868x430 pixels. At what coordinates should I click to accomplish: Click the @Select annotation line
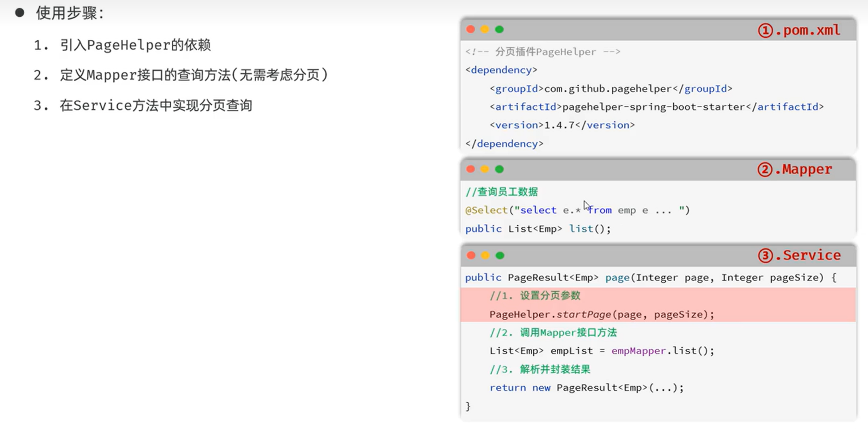click(577, 210)
